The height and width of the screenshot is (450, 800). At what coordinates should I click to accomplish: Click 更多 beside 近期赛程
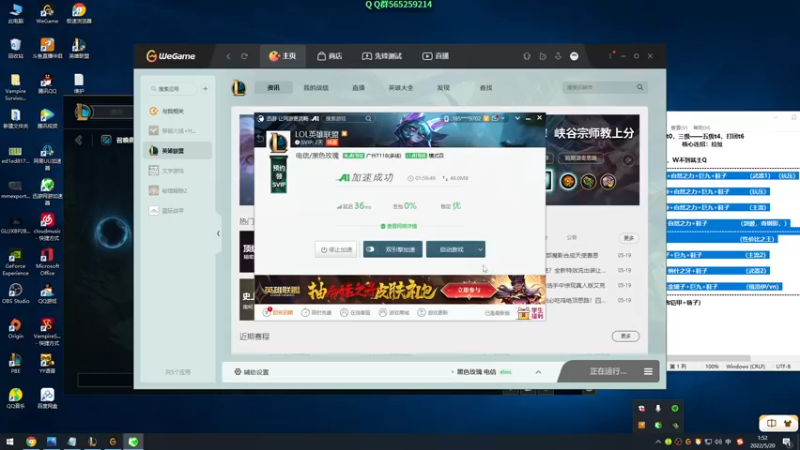click(x=626, y=336)
